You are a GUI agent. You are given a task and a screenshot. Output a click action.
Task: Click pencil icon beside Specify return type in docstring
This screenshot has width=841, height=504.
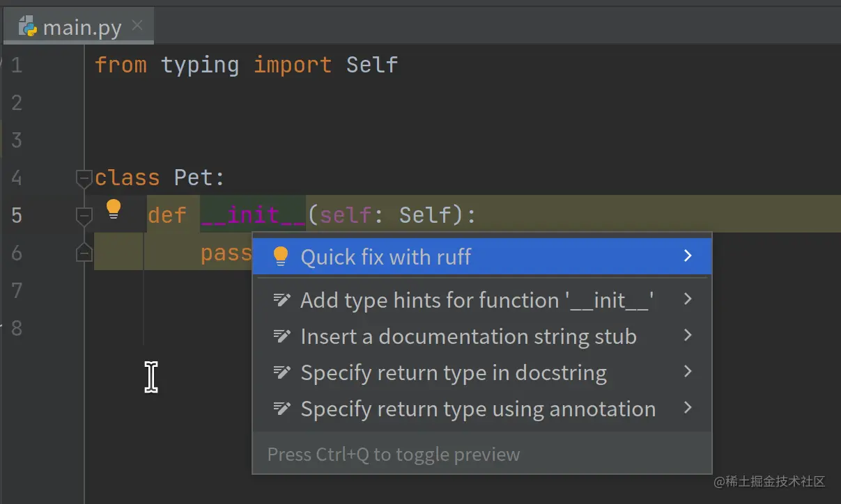[281, 372]
